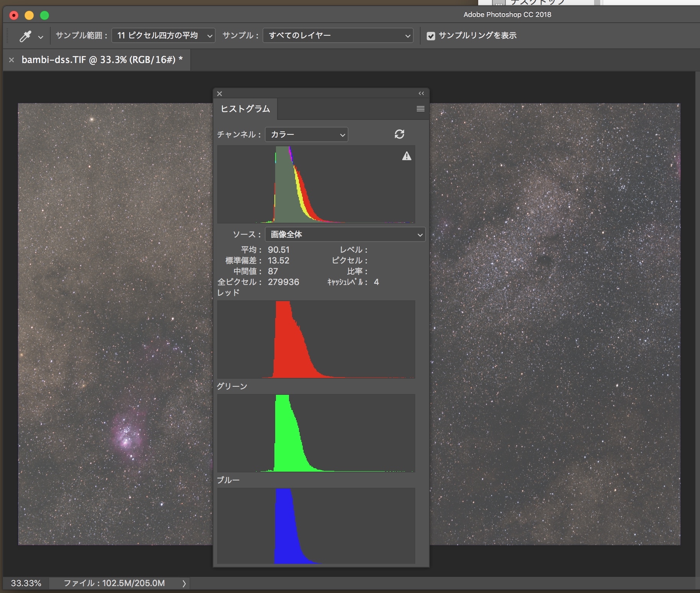Open the status bar info arrow
This screenshot has height=593, width=700.
point(184,583)
